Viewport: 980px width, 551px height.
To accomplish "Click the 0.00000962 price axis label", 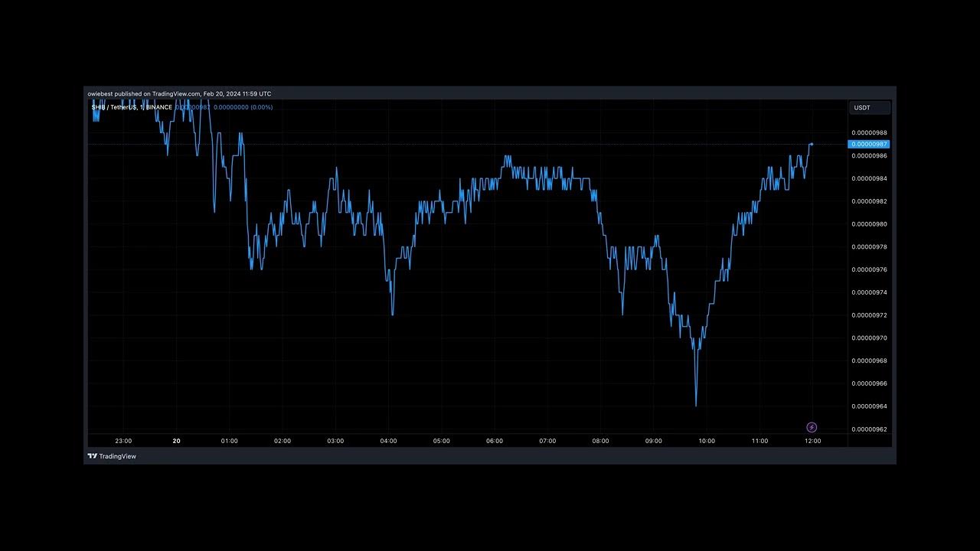I will pyautogui.click(x=869, y=429).
